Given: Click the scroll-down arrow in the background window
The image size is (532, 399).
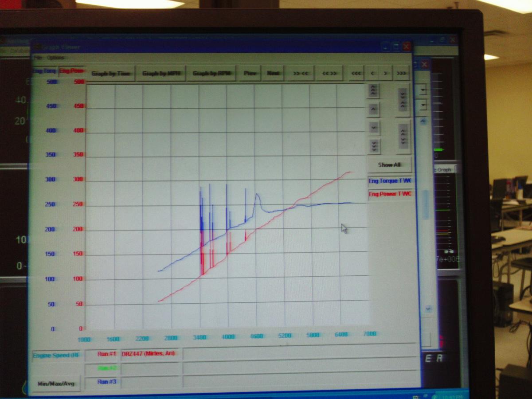Looking at the screenshot, I should click(428, 308).
